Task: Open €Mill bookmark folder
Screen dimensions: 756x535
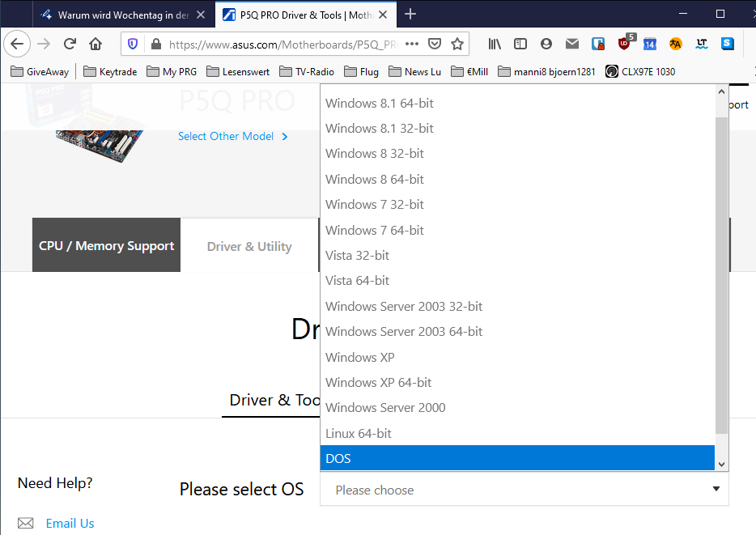Action: pyautogui.click(x=469, y=72)
